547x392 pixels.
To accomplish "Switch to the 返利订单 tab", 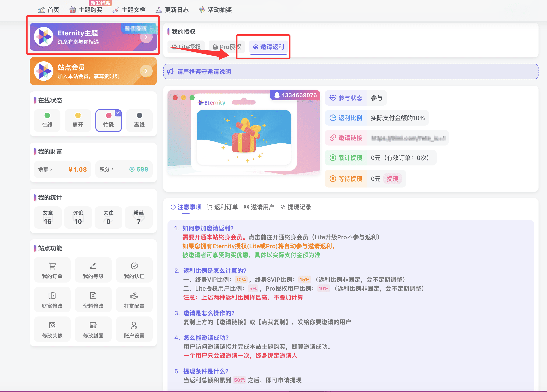I will click(222, 207).
